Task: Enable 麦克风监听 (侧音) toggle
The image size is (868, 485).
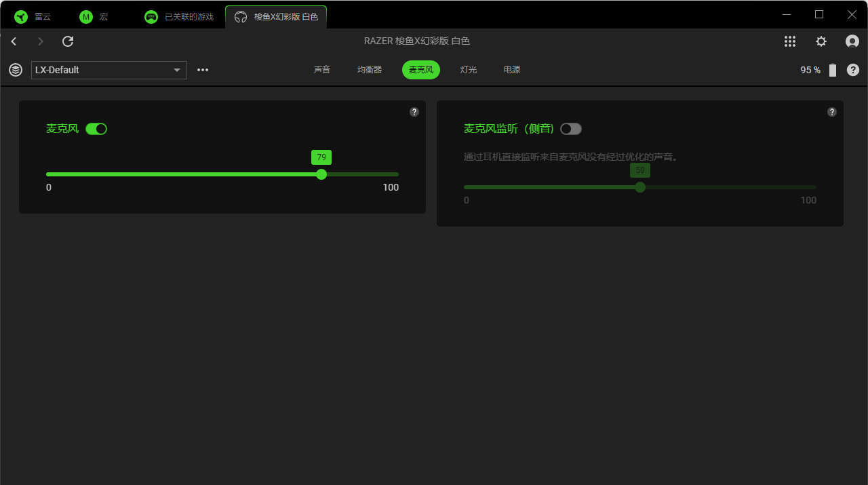Action: point(571,129)
